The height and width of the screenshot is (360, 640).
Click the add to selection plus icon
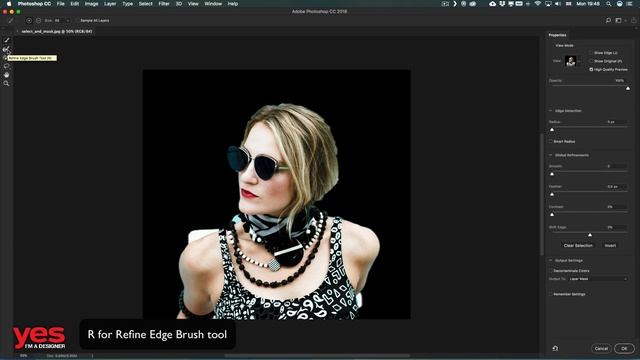29,20
